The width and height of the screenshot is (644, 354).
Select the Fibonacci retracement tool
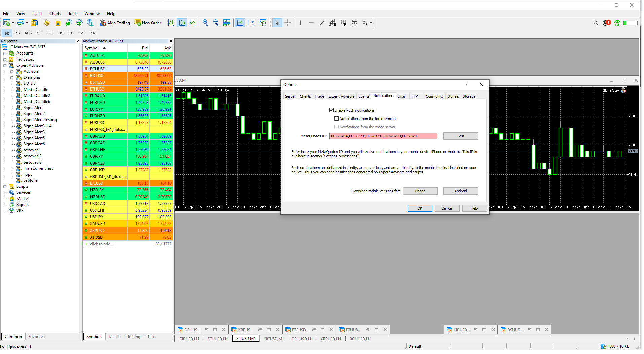click(344, 23)
